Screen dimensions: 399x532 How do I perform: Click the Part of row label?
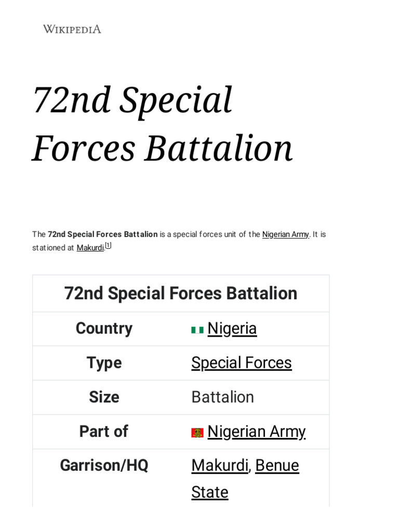104,431
